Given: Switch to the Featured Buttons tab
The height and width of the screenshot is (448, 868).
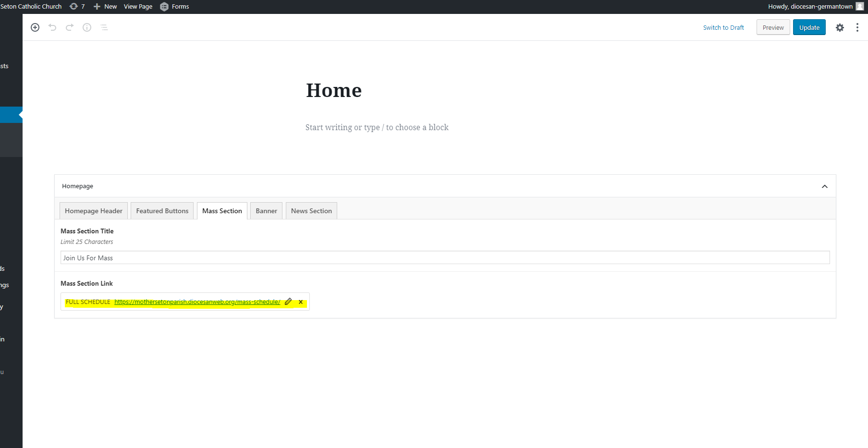Looking at the screenshot, I should point(162,211).
